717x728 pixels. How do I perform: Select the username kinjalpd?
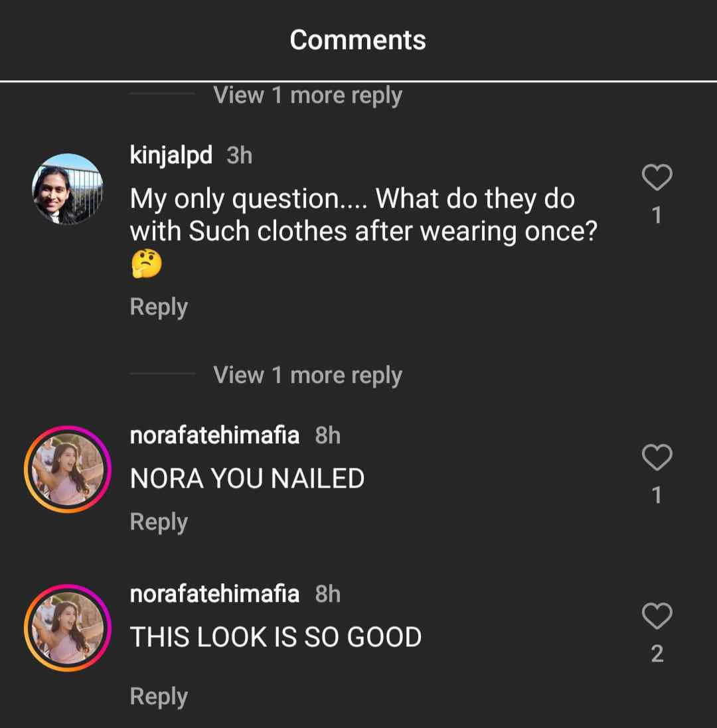pos(171,155)
